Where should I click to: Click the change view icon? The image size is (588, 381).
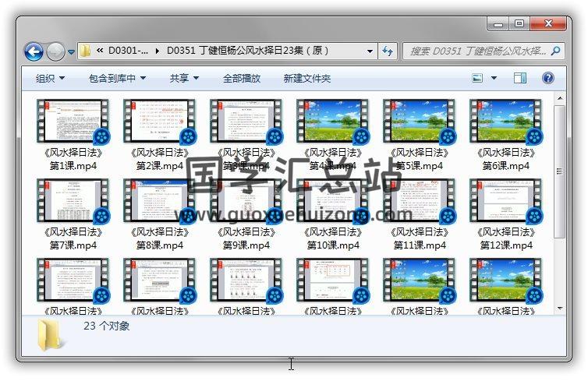point(477,78)
